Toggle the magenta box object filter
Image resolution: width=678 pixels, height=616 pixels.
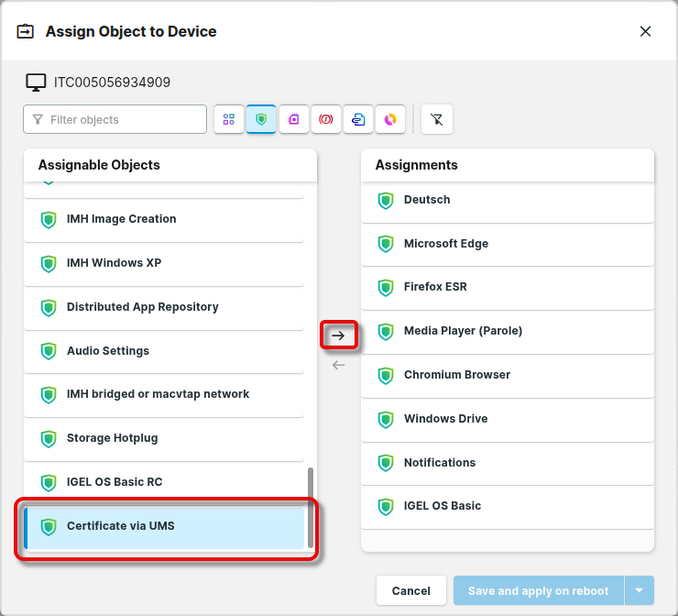[293, 119]
